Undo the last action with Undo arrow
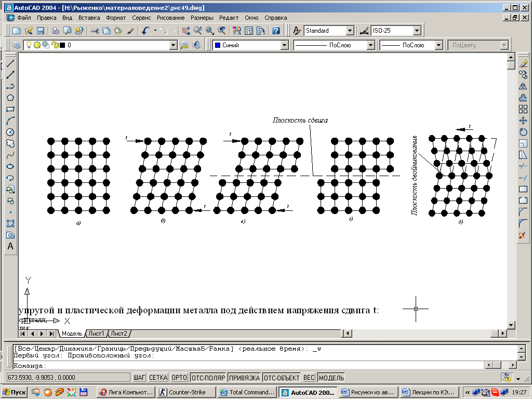The height and width of the screenshot is (399, 532). pyautogui.click(x=146, y=31)
